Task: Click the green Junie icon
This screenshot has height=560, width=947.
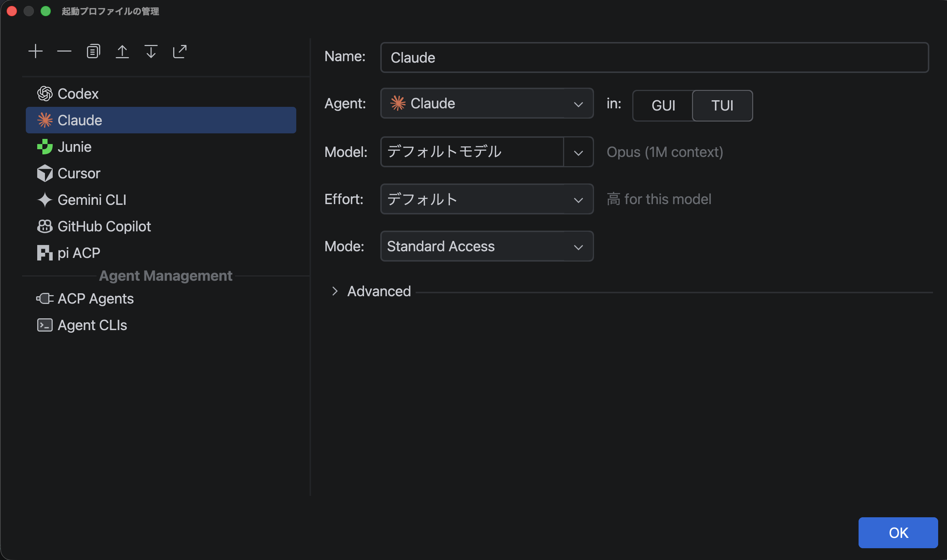Action: (x=45, y=147)
